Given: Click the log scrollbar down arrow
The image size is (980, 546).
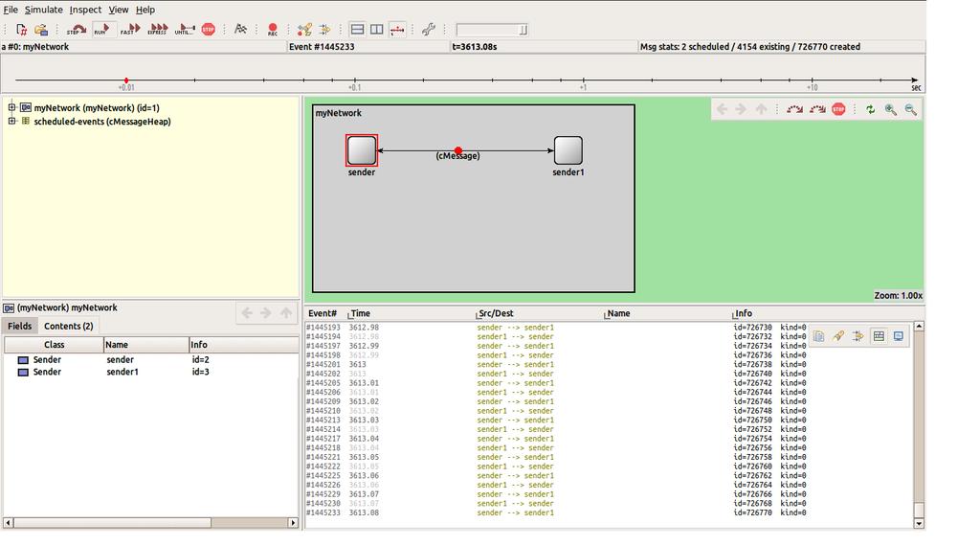Looking at the screenshot, I should click(919, 523).
